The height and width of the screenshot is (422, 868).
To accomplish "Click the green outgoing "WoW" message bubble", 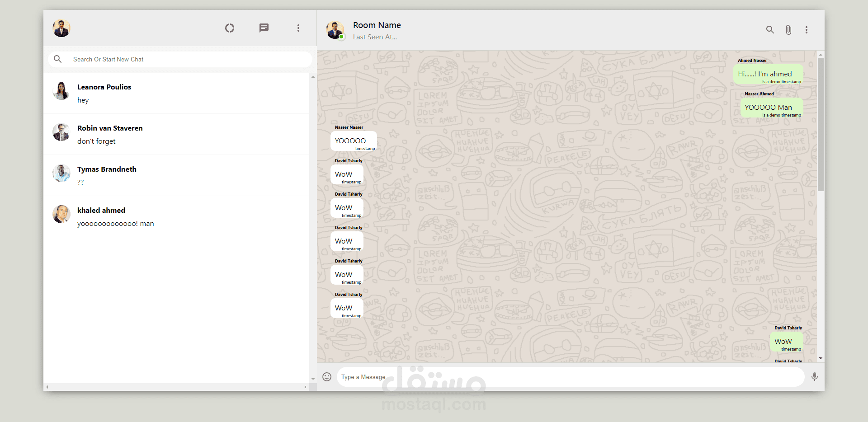I will coord(787,342).
